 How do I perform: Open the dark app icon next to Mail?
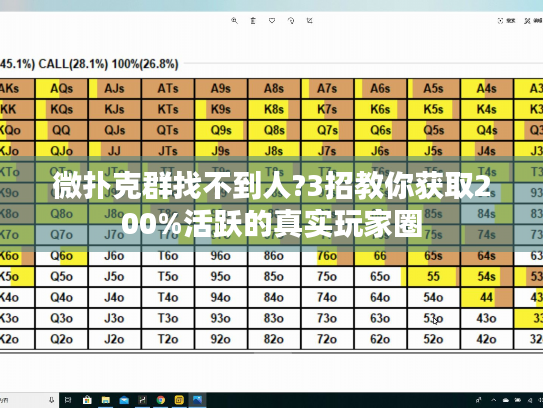[142, 400]
